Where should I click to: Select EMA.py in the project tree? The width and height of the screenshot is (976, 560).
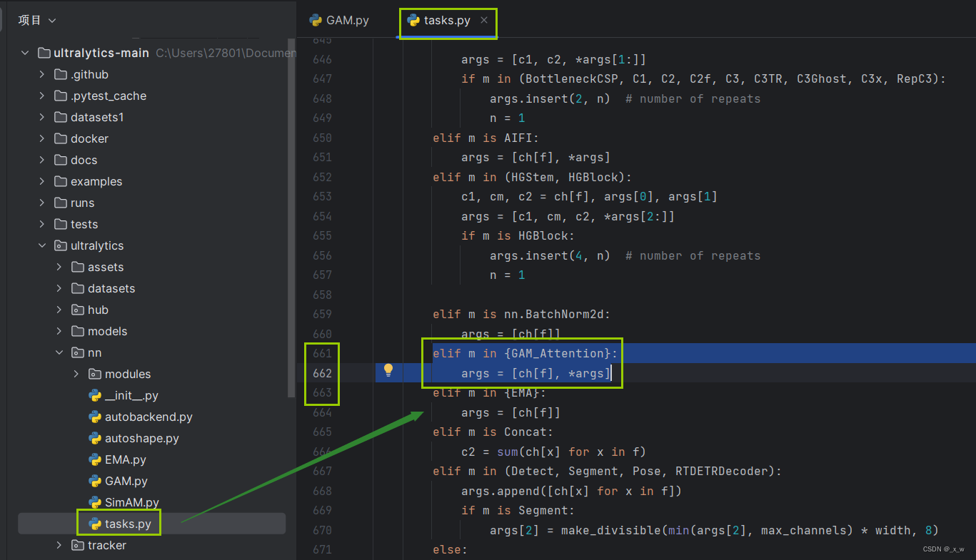[x=126, y=459]
